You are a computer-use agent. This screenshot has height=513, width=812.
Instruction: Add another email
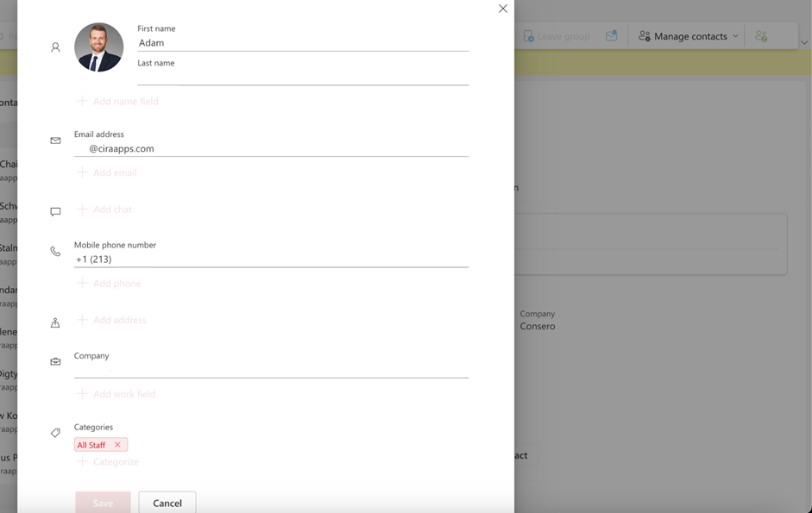pyautogui.click(x=107, y=173)
